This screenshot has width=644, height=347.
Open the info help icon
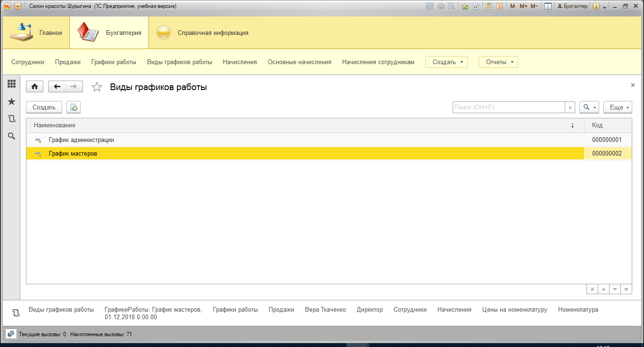pyautogui.click(x=596, y=6)
